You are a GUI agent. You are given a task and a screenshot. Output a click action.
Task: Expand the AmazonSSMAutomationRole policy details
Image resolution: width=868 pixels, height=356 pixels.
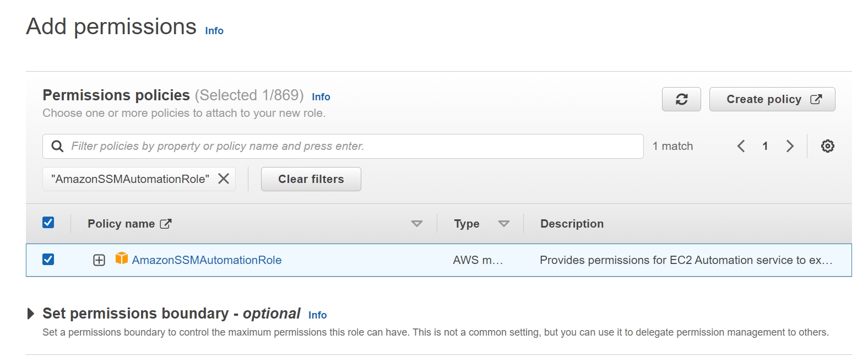tap(99, 260)
